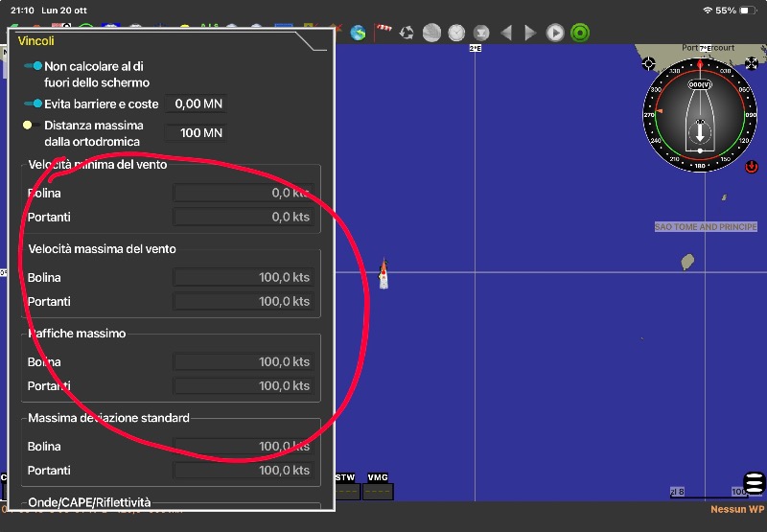
Task: Step back with left arrow
Action: pyautogui.click(x=506, y=33)
